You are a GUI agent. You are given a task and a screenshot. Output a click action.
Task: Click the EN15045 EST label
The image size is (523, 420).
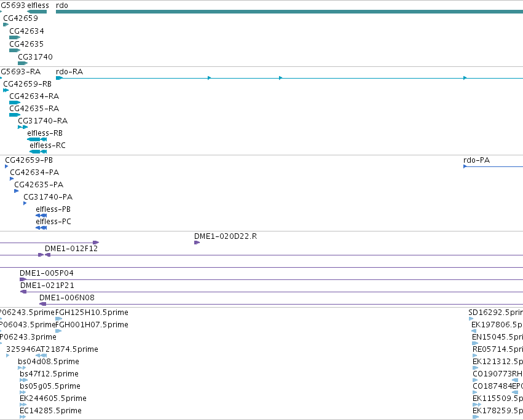[497, 337]
